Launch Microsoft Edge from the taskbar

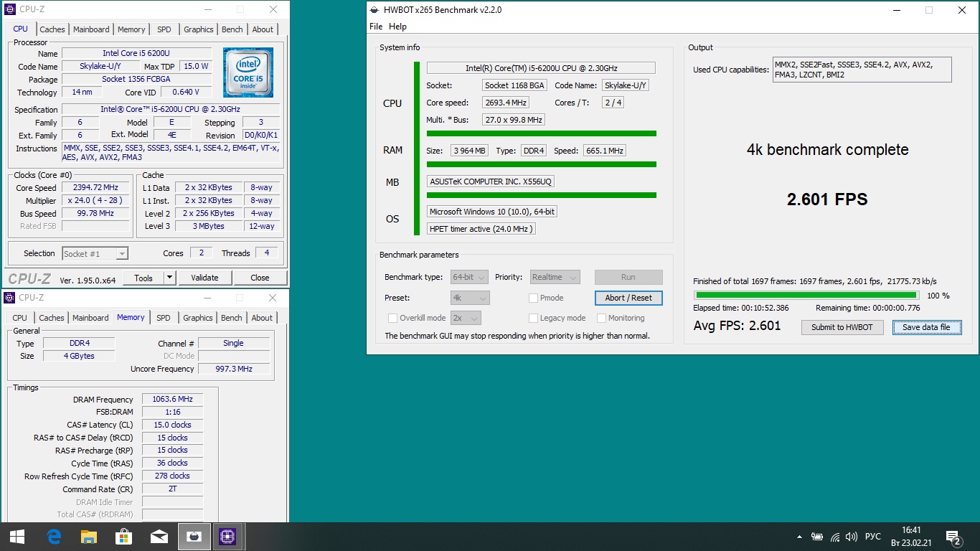tap(54, 537)
